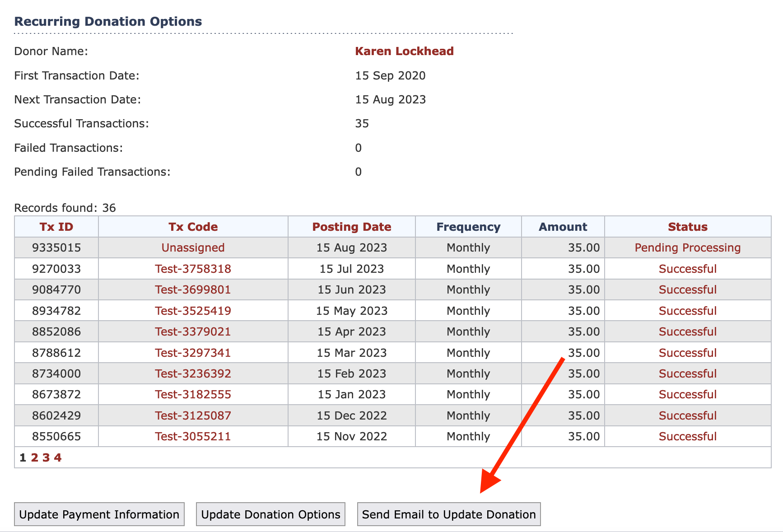
Task: Jump to results page 4
Action: tap(57, 457)
